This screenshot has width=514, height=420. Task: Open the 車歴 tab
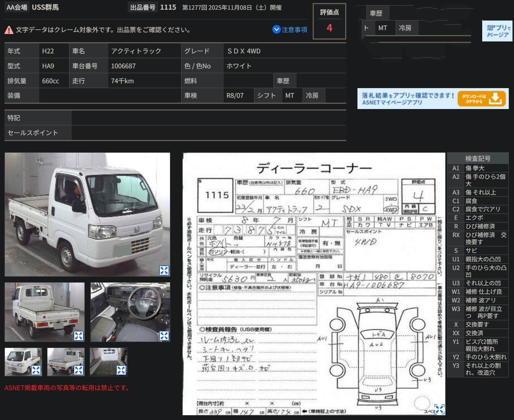click(x=377, y=13)
